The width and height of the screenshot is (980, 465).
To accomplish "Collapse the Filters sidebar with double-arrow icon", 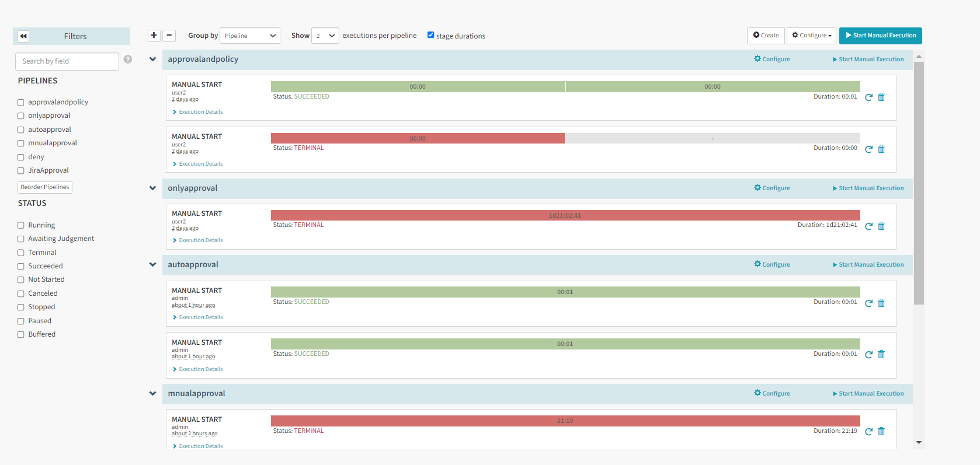I will point(23,36).
